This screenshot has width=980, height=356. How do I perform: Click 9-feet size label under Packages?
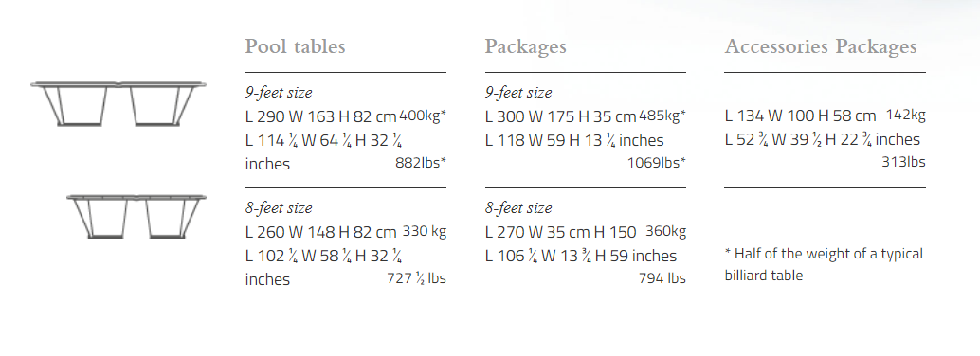518,93
